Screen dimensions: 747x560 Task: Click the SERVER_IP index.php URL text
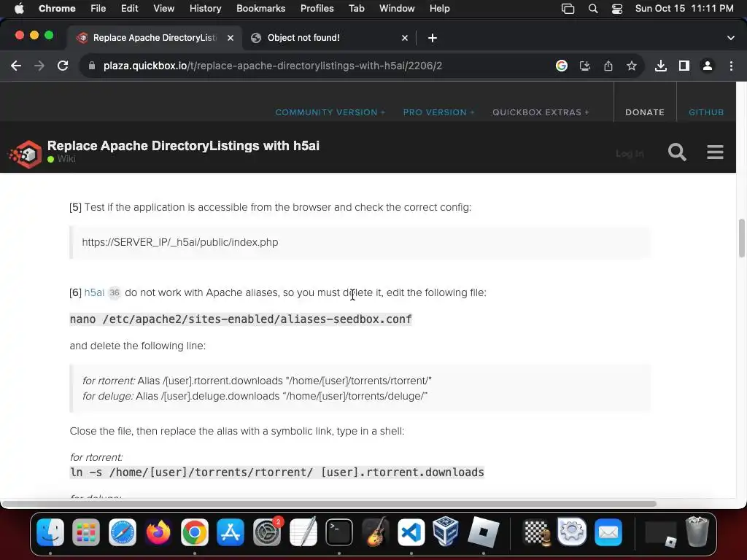click(x=180, y=242)
